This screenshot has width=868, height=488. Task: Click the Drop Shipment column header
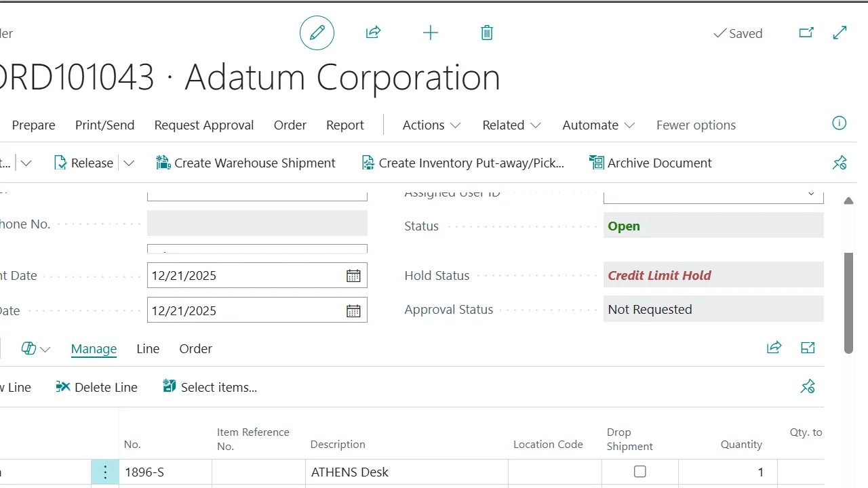point(630,439)
